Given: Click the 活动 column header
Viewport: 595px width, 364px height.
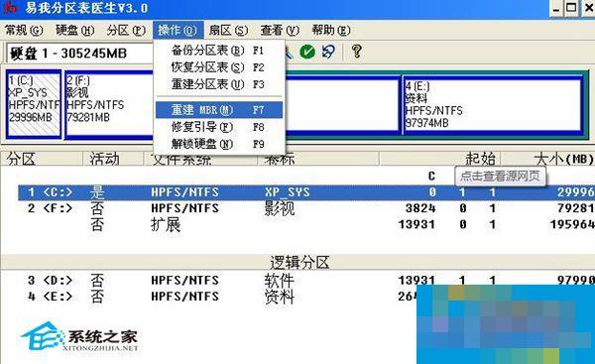Looking at the screenshot, I should [x=113, y=159].
